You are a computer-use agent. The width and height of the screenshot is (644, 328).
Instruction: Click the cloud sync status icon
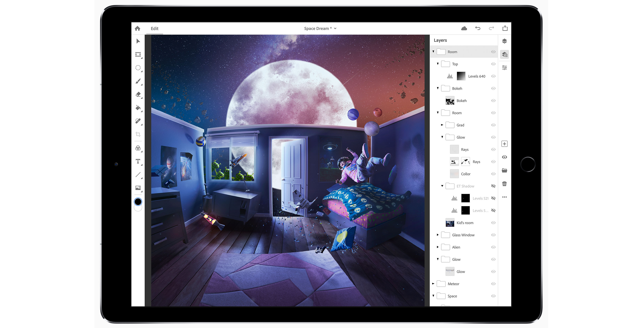(464, 28)
